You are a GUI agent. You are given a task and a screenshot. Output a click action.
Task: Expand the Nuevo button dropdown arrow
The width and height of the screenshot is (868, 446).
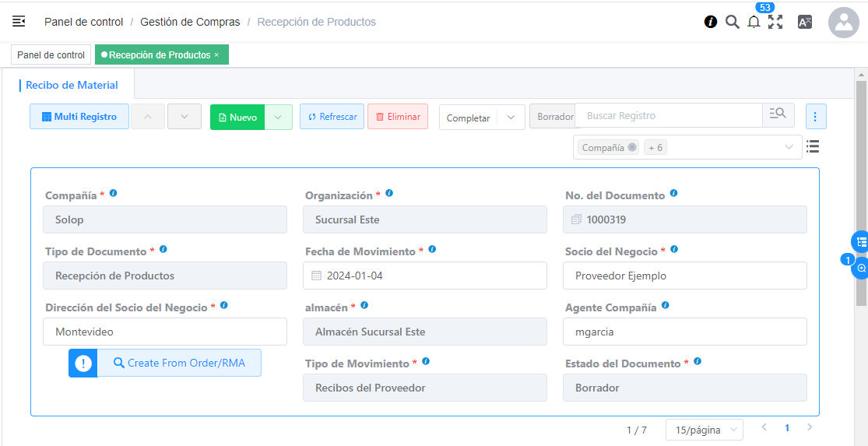click(279, 117)
